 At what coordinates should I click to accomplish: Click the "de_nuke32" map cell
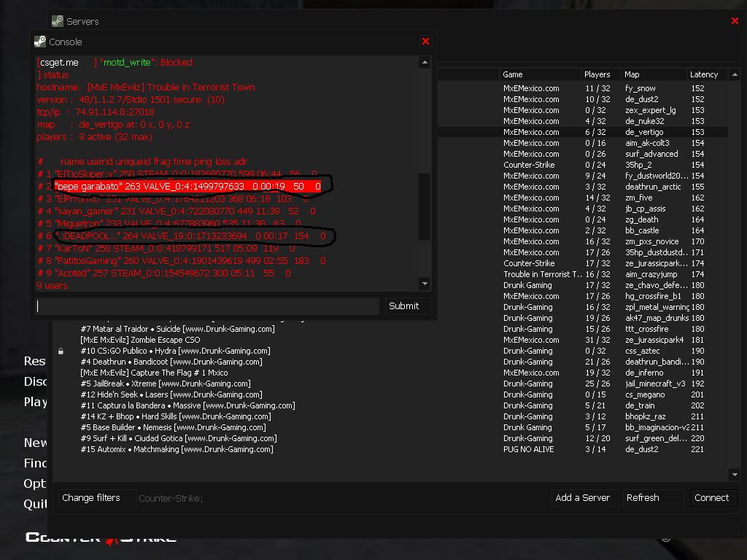[645, 121]
